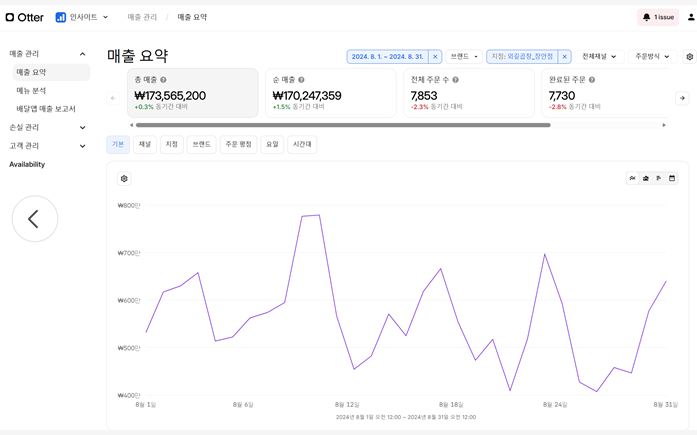
Task: Switch to the 기본 tab
Action: pyautogui.click(x=118, y=144)
